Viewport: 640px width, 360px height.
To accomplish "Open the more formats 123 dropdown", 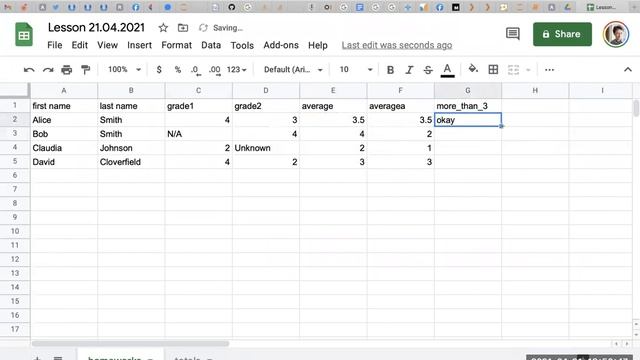I will [x=237, y=70].
